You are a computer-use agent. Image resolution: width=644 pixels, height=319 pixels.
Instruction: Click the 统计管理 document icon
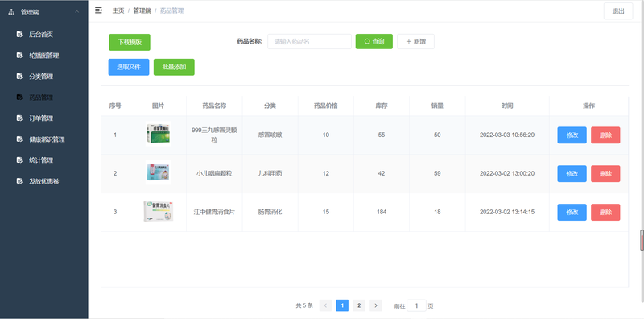tap(19, 160)
